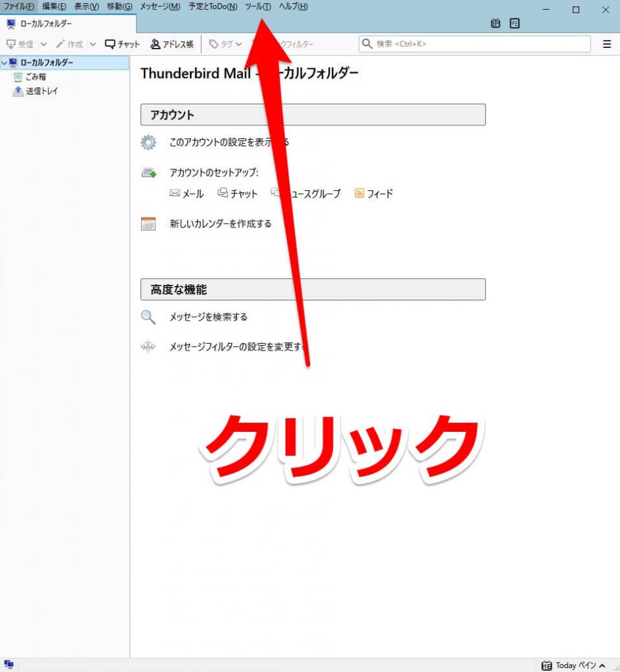Viewport: 620px width, 672px height.
Task: Click the ニュースグループ setup link
Action: point(305,194)
